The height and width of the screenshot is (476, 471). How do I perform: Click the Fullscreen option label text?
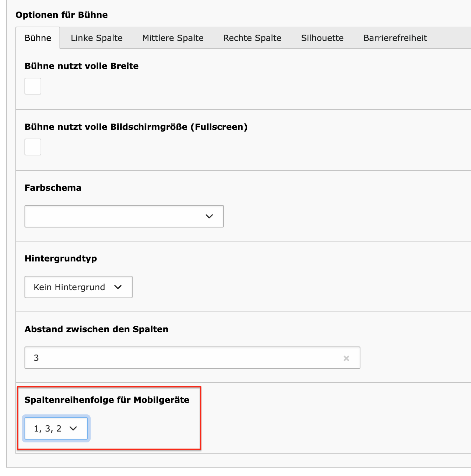coord(136,127)
